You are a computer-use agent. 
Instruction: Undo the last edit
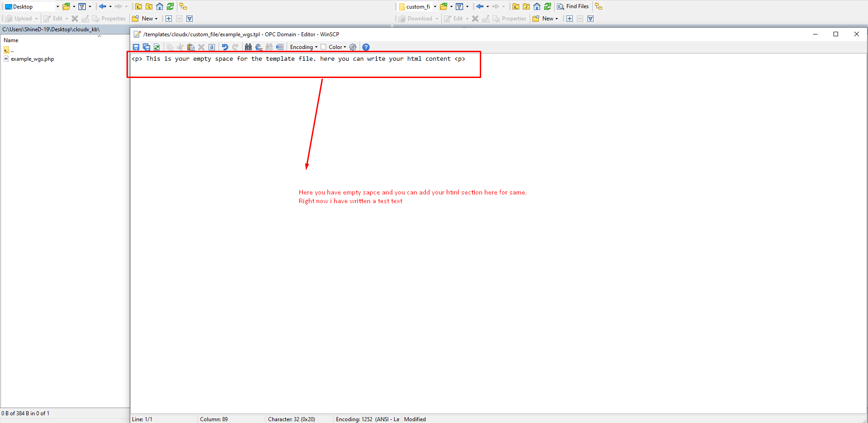tap(225, 47)
